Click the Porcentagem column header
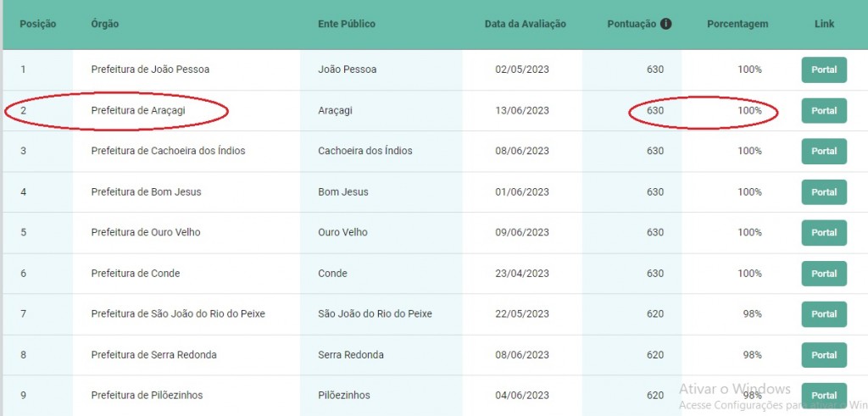The height and width of the screenshot is (416, 868). click(737, 24)
